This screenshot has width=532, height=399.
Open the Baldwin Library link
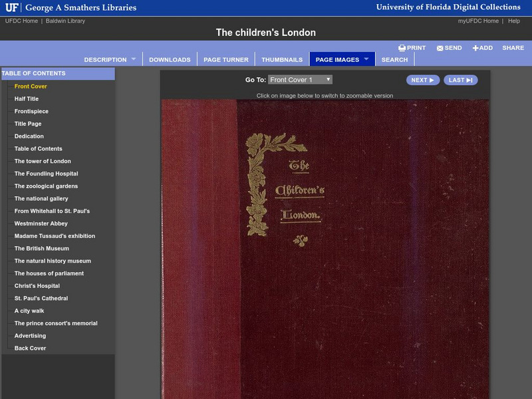65,21
